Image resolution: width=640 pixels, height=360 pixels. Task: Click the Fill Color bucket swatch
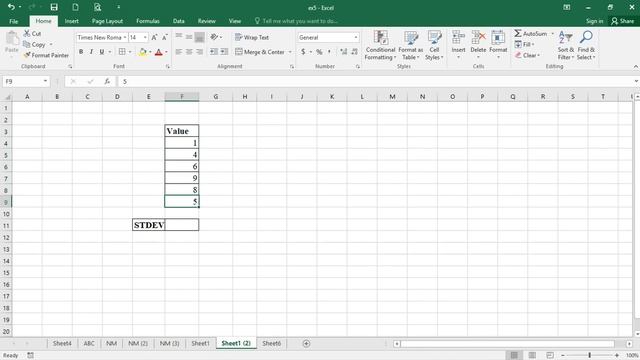[142, 52]
